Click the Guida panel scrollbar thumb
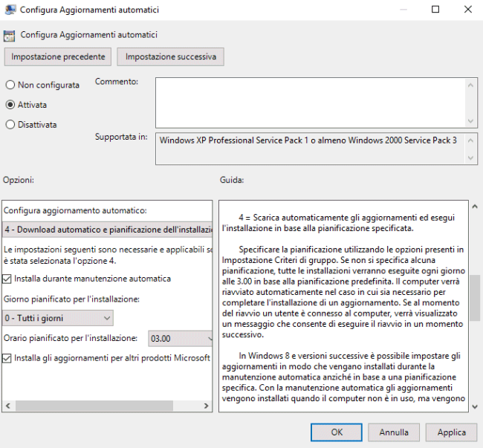This screenshot has width=483, height=448. tap(475, 298)
